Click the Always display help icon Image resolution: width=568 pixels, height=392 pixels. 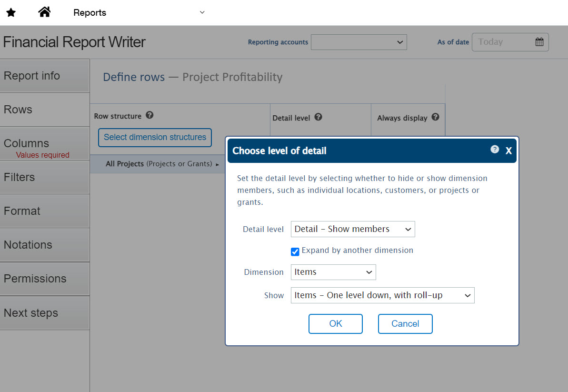(435, 117)
